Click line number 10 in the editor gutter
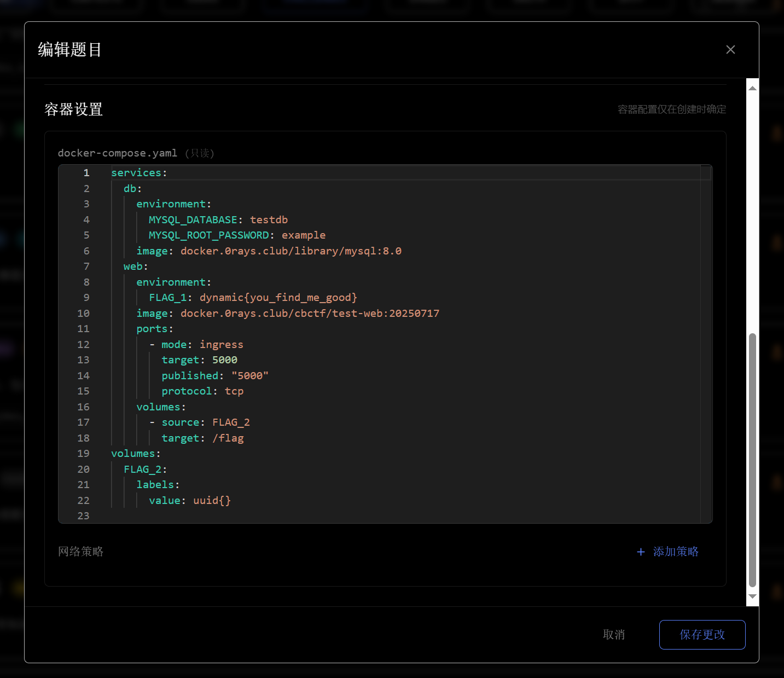The height and width of the screenshot is (678, 784). pyautogui.click(x=83, y=314)
